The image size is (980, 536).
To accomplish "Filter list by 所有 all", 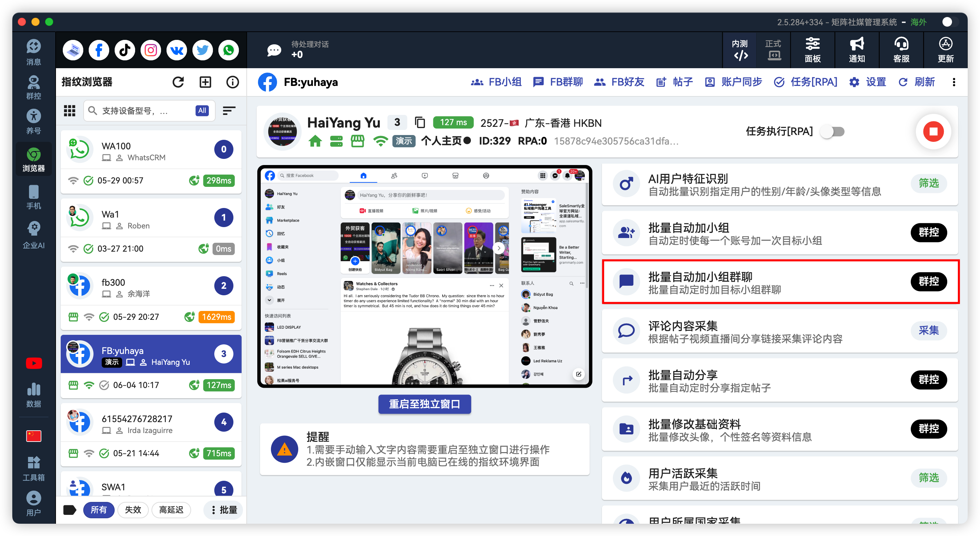I will (x=99, y=510).
